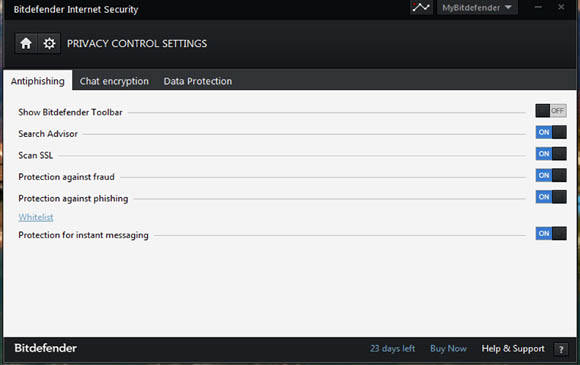Open Help & Support
Image resolution: width=580 pixels, height=365 pixels.
pyautogui.click(x=513, y=349)
